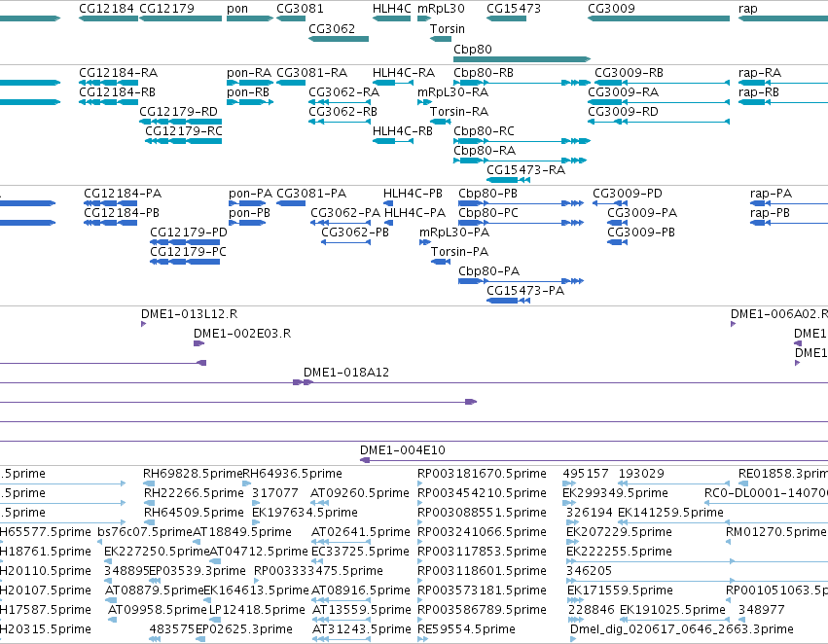This screenshot has height=644, width=828.
Task: Select protein pon-PA
Action: tap(250, 194)
